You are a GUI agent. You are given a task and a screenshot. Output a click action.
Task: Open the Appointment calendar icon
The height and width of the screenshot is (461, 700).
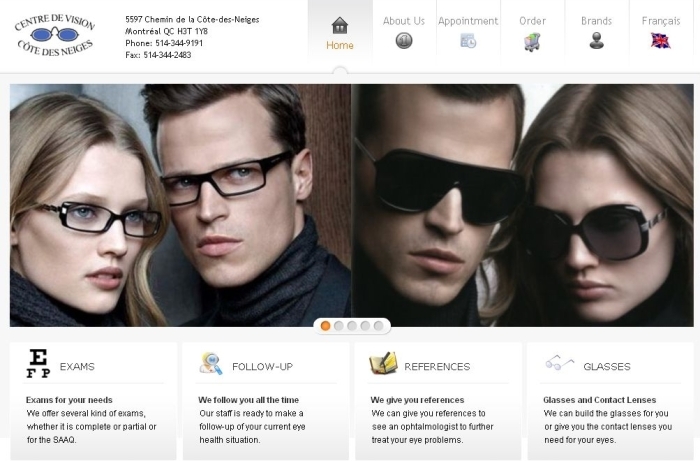click(468, 41)
